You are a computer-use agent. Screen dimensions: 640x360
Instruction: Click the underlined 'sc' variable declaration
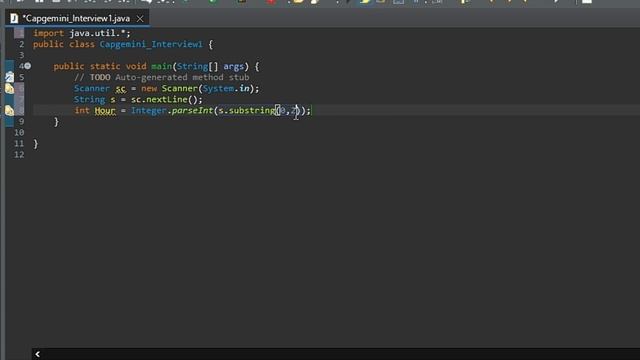point(120,89)
